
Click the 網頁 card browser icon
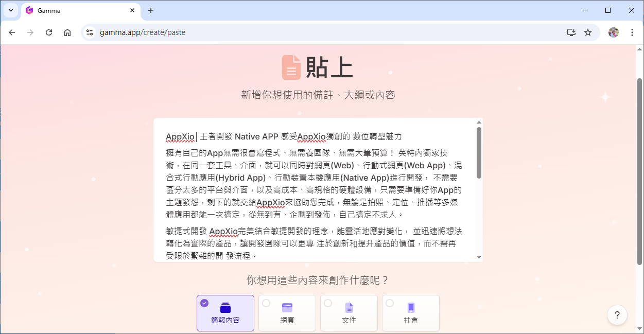coord(287,308)
